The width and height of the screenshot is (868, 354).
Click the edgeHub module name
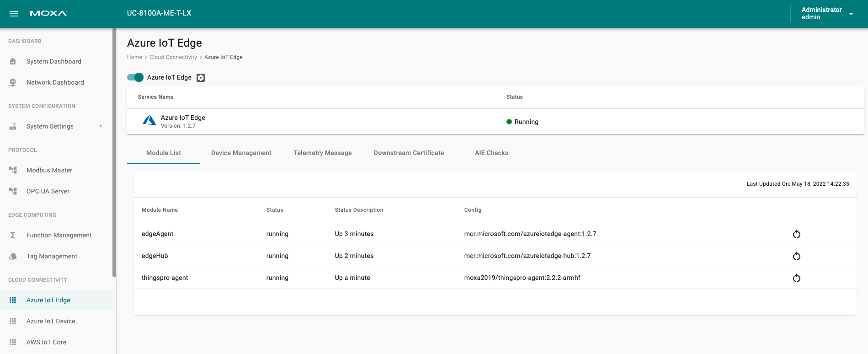(155, 256)
